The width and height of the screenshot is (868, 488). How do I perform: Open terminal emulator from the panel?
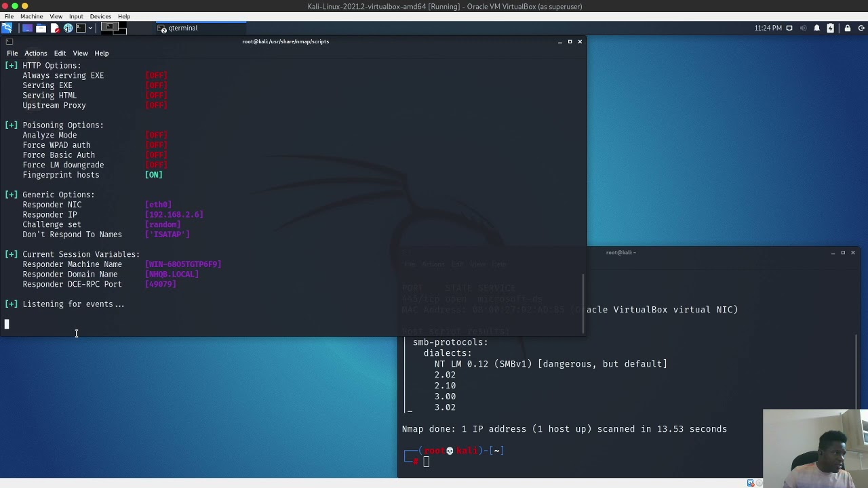pyautogui.click(x=81, y=28)
